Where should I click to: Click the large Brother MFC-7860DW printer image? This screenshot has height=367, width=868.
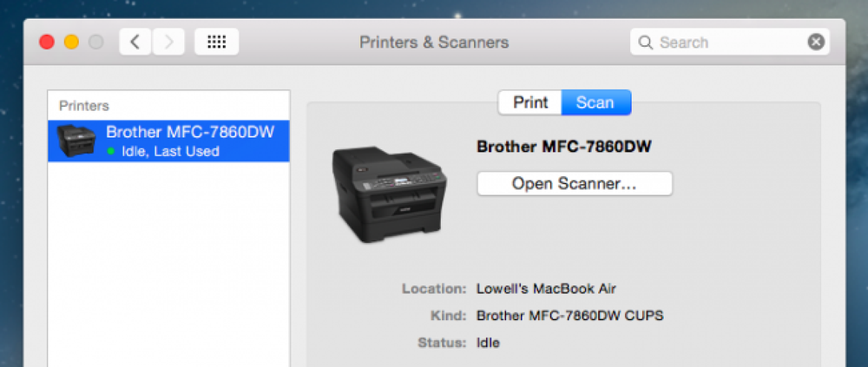[390, 194]
